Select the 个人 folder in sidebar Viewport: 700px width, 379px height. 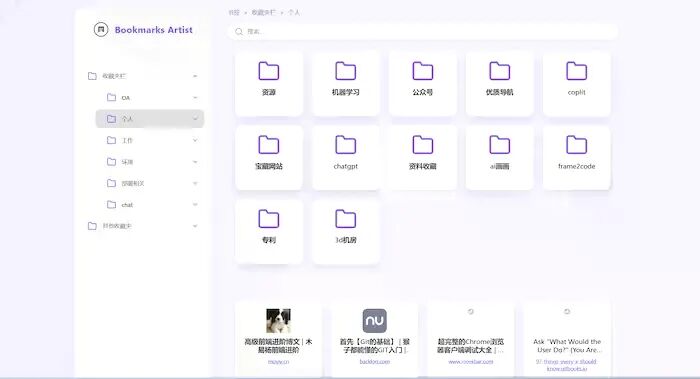[150, 119]
